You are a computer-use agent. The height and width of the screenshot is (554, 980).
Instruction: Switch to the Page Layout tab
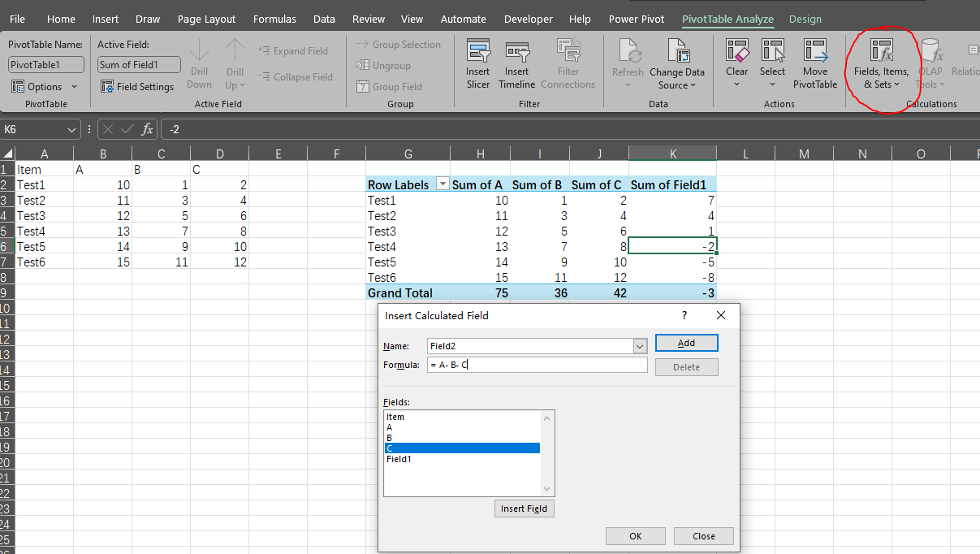point(206,19)
